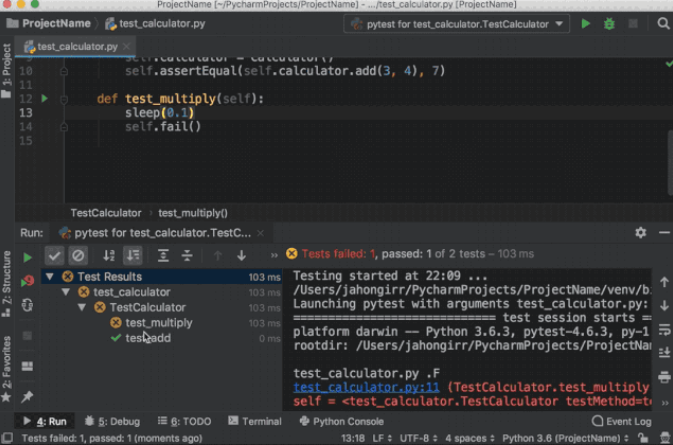Toggle sort alphabetically button in test toolbar

pyautogui.click(x=109, y=256)
